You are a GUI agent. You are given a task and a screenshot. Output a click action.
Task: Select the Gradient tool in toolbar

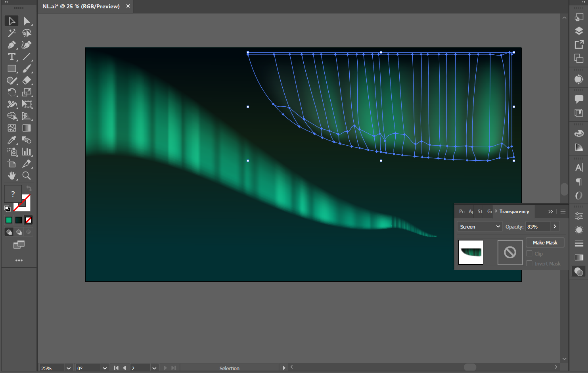(27, 128)
